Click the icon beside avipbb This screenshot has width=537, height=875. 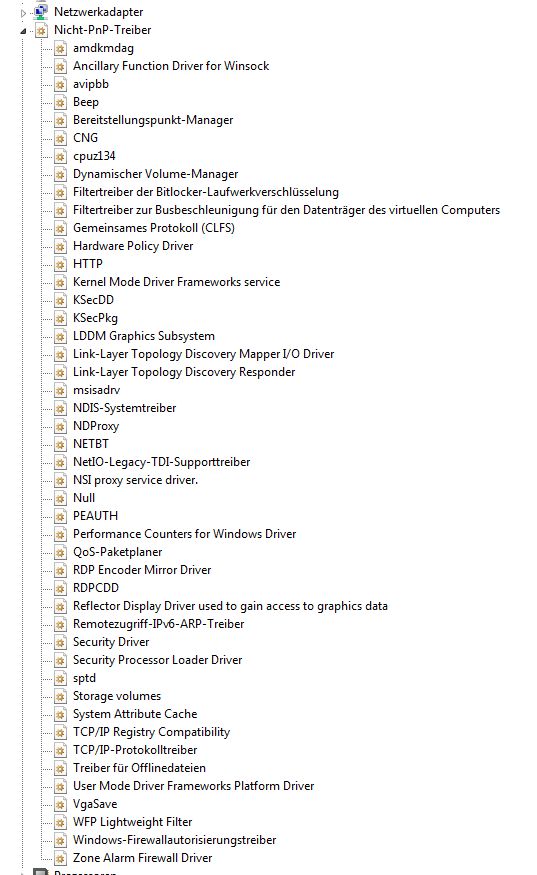tap(60, 84)
